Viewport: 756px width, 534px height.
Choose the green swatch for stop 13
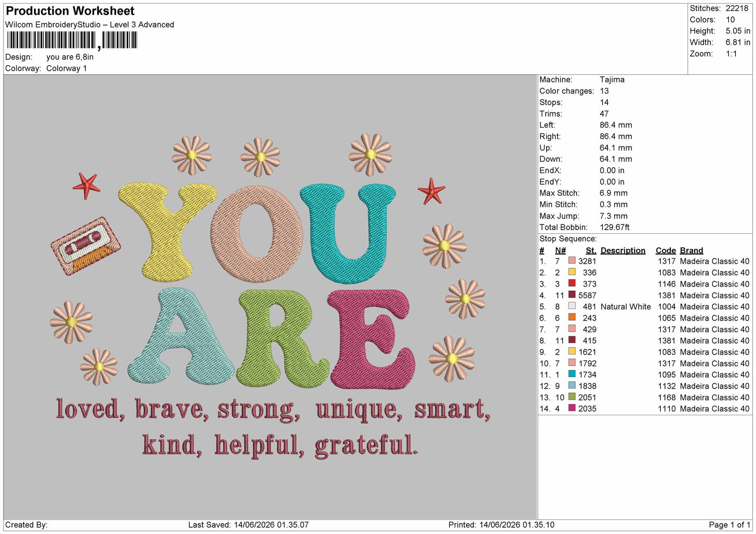pos(572,397)
